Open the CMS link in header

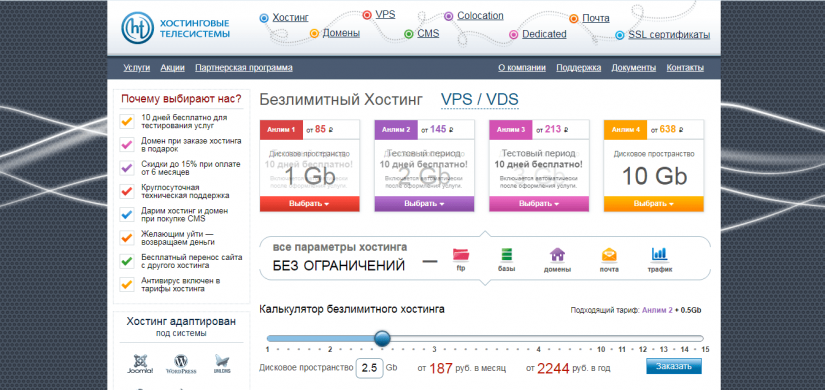(x=428, y=34)
